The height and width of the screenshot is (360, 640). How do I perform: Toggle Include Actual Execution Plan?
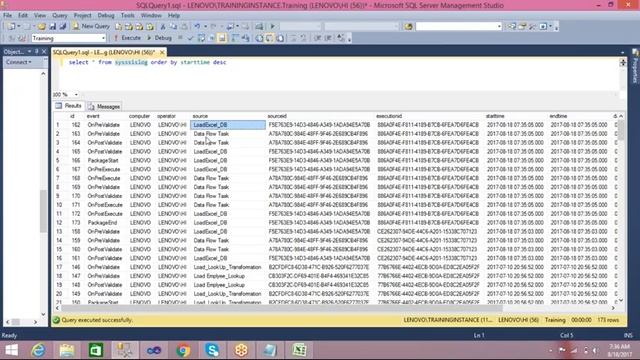pyautogui.click(x=235, y=38)
